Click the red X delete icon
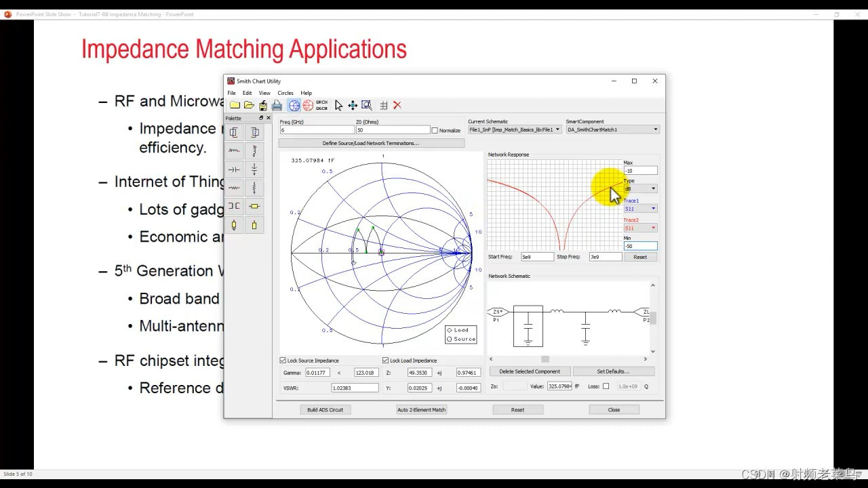Screen dimensions: 868x488 click(397, 105)
